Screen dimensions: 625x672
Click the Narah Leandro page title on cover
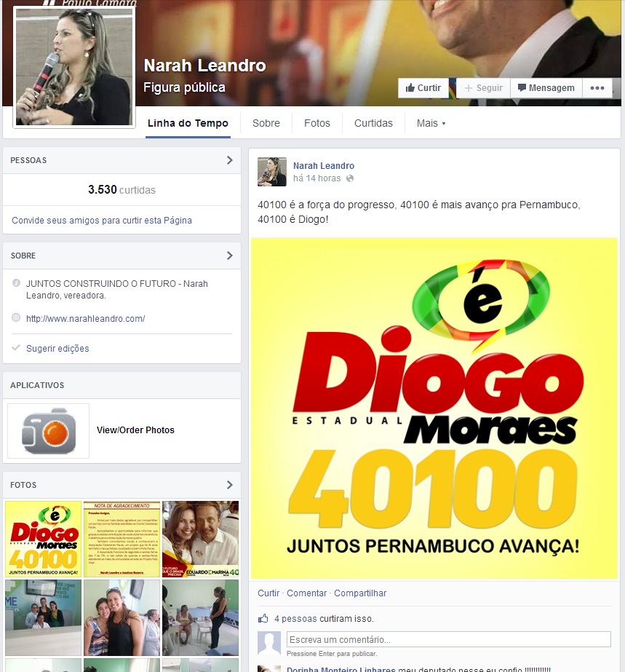[204, 66]
